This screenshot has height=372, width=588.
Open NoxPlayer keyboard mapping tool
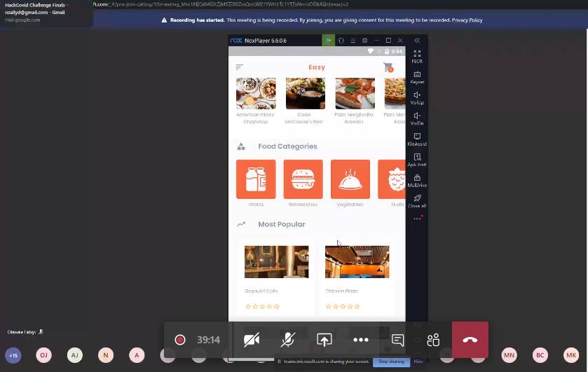(417, 77)
